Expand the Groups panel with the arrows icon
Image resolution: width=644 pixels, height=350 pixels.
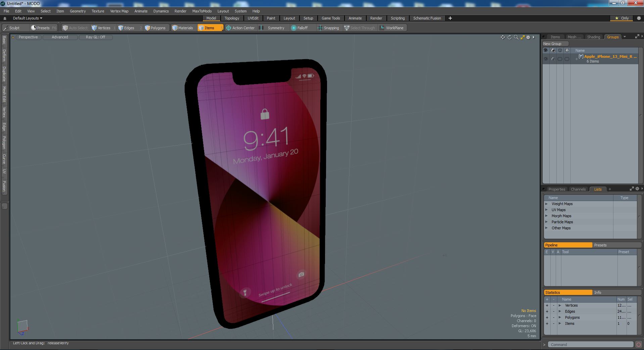tap(637, 37)
